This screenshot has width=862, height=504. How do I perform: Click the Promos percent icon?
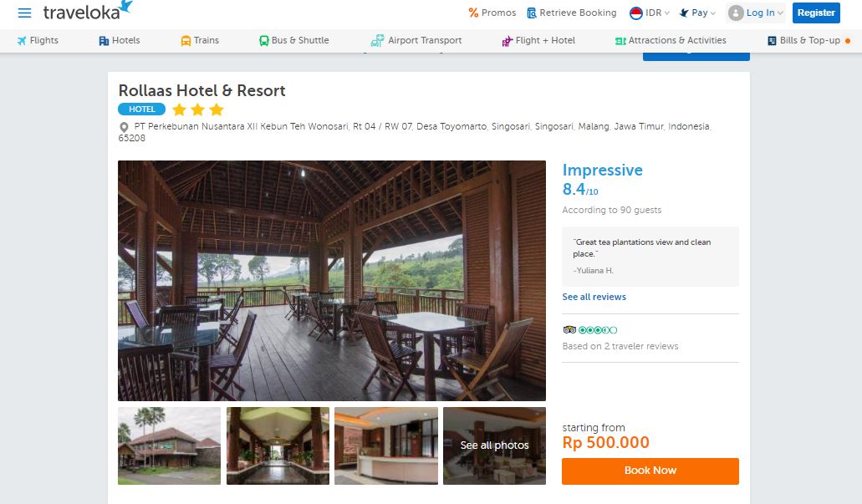(x=473, y=13)
